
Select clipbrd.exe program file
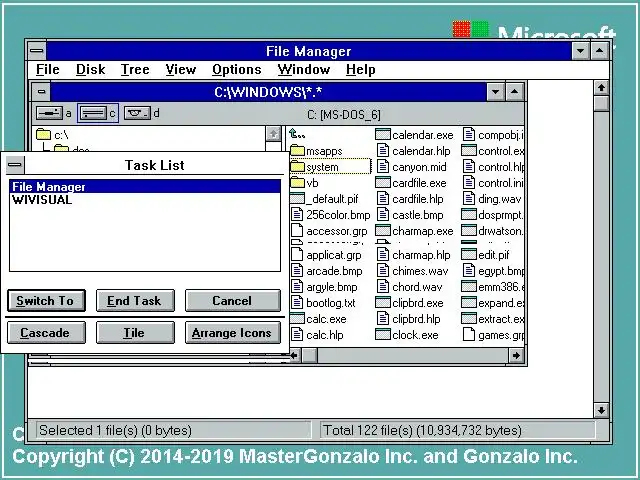click(x=409, y=303)
